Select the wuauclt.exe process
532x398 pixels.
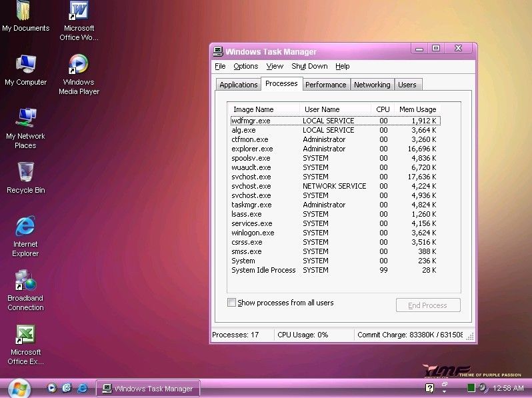click(335, 167)
